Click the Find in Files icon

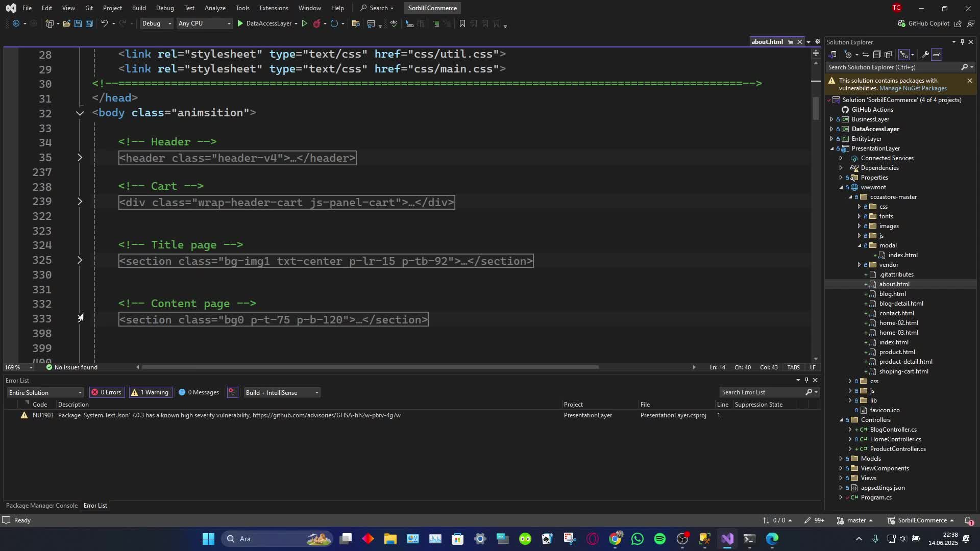(x=356, y=23)
